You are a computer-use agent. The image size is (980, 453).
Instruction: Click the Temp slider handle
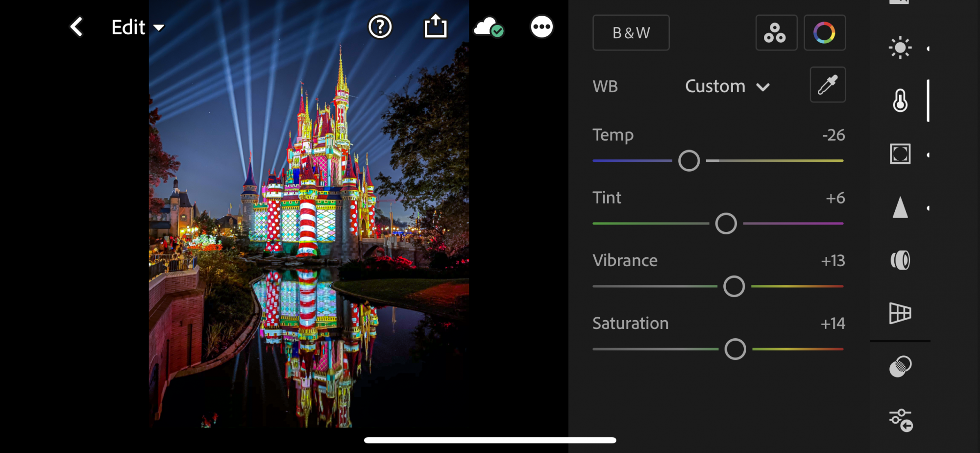click(689, 161)
